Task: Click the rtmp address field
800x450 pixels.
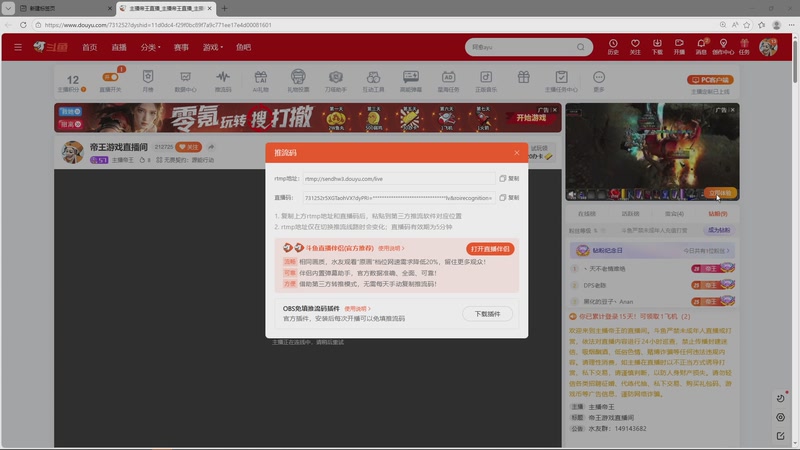Action: tap(398, 179)
